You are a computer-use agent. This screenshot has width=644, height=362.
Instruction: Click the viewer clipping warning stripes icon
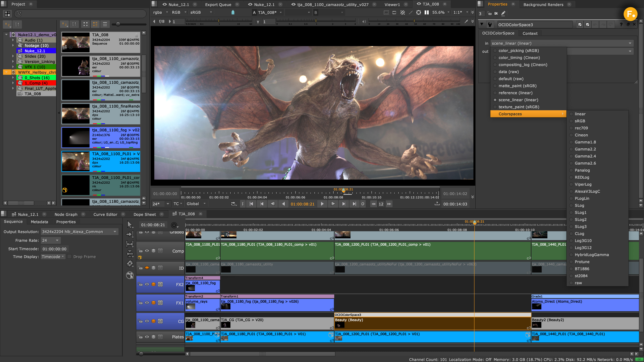pyautogui.click(x=402, y=12)
